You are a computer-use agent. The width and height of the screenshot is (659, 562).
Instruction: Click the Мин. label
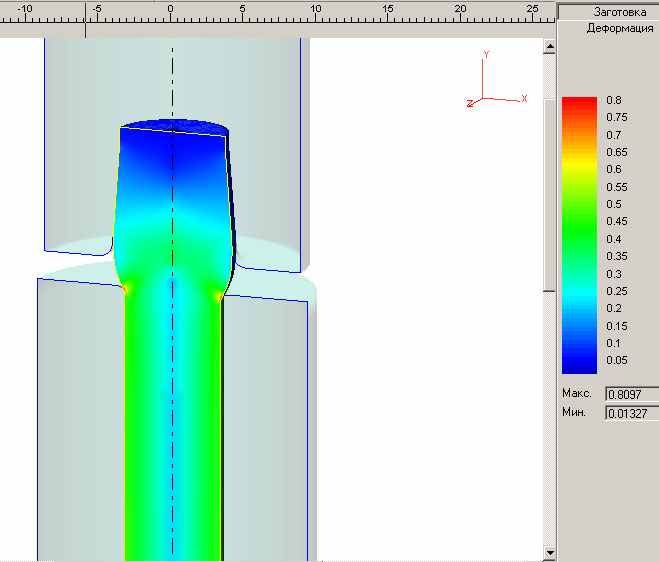(574, 412)
